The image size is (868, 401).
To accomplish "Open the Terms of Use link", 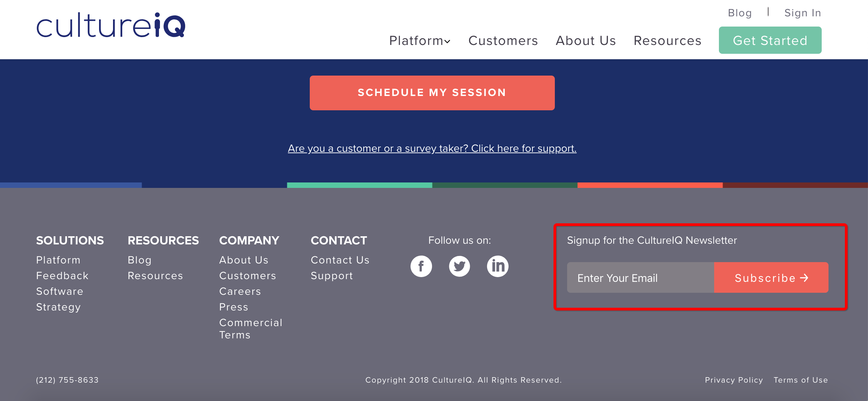I will point(801,380).
